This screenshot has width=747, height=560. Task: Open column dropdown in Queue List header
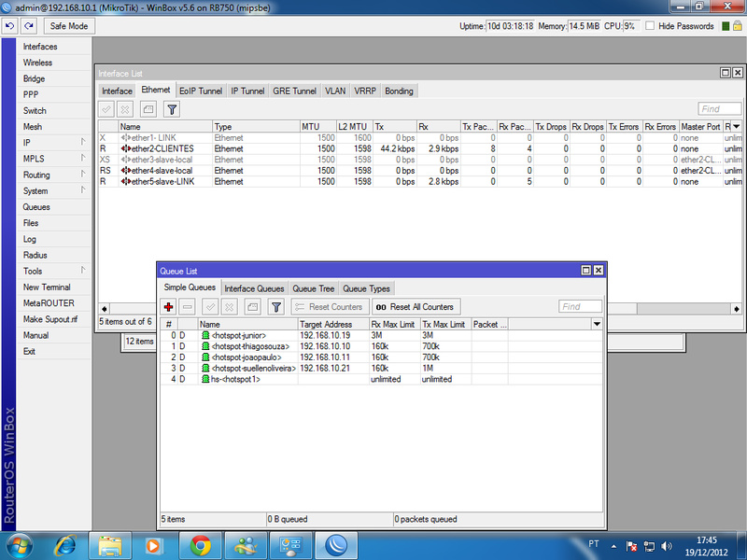click(597, 324)
